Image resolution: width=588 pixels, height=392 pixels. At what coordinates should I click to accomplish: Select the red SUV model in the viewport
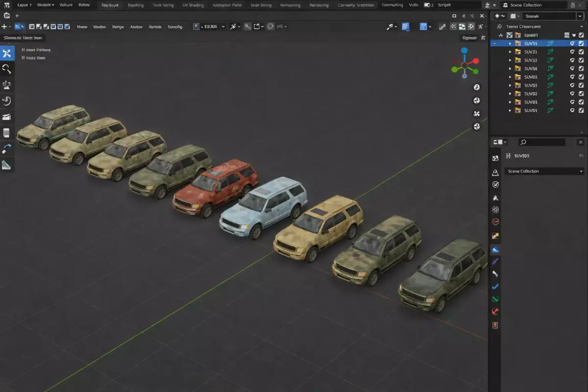click(x=216, y=187)
